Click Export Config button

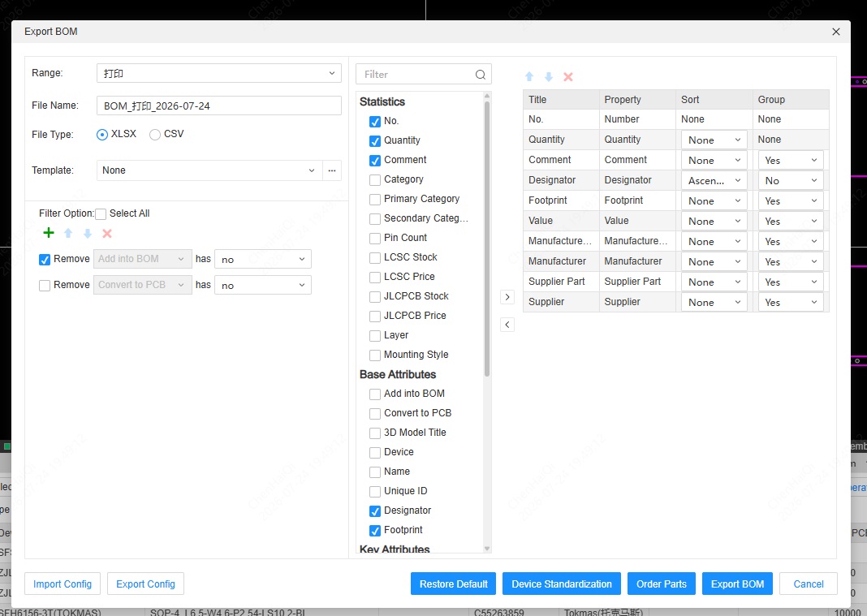(x=145, y=584)
